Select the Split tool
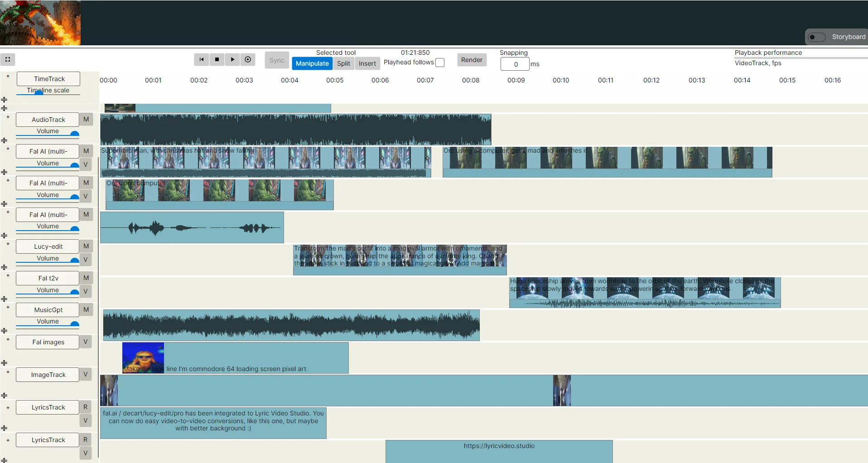 coord(343,63)
